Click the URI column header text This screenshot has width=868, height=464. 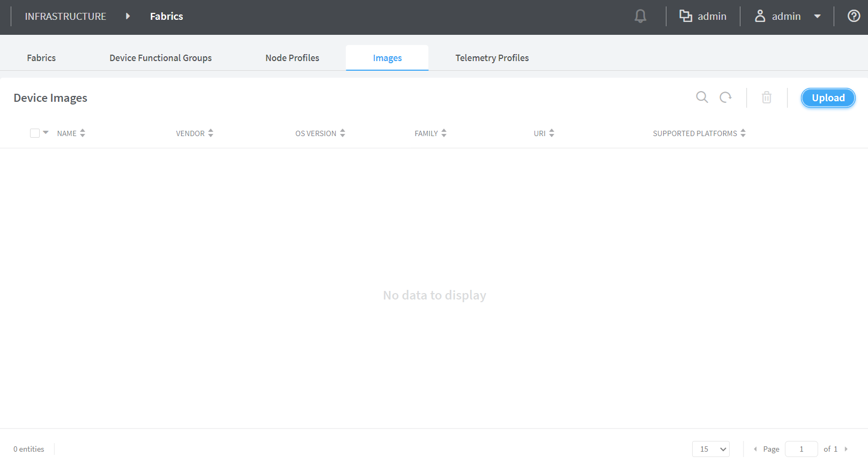click(x=539, y=133)
